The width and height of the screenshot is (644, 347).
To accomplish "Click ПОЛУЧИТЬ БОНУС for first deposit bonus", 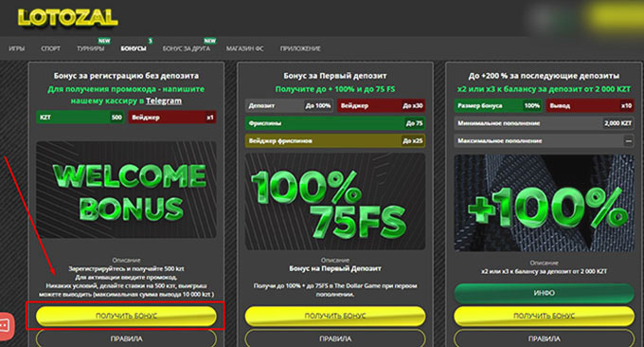I will tap(335, 316).
